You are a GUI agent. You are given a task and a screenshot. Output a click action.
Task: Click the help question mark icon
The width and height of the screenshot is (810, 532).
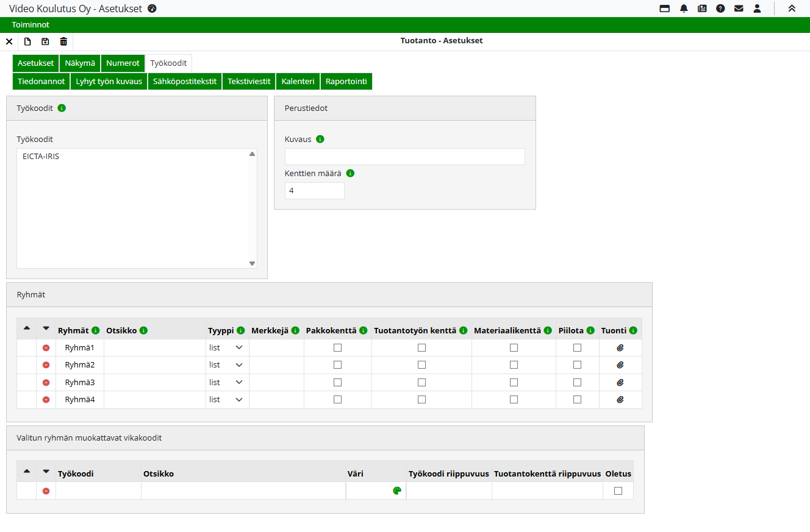click(720, 9)
